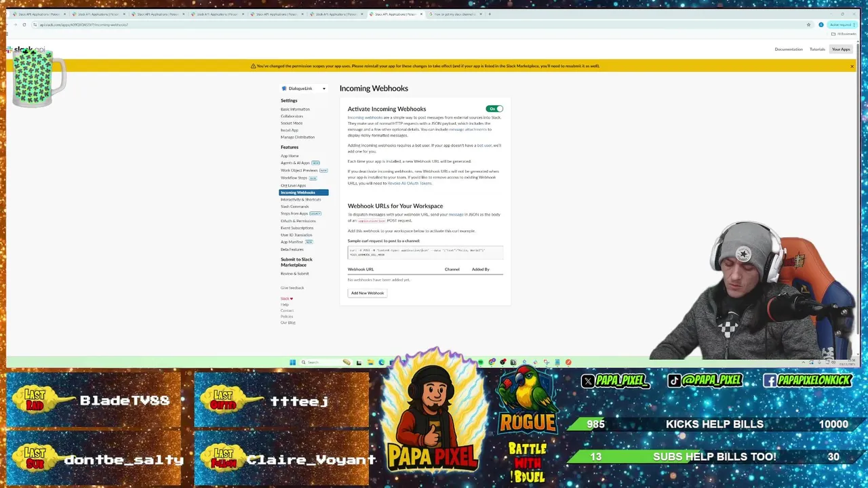This screenshot has width=868, height=488.
Task: Switch to the 'How to get my slack channel' tab
Action: click(454, 14)
